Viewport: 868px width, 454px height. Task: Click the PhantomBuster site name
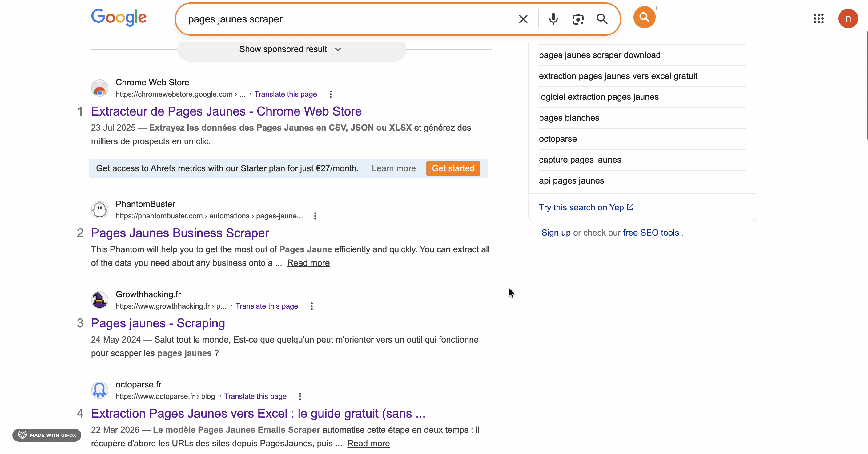coord(145,204)
